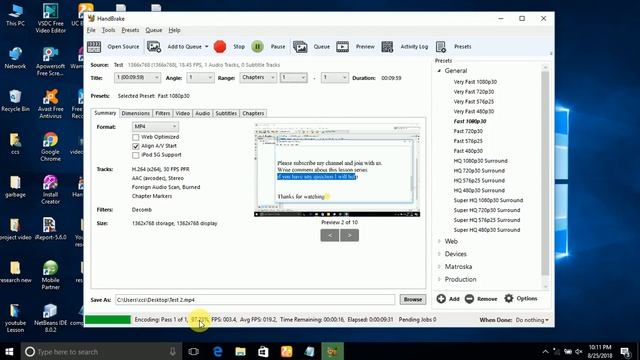Select the Very Fast 1080p30 preset
This screenshot has width=640, height=360.
pos(475,82)
